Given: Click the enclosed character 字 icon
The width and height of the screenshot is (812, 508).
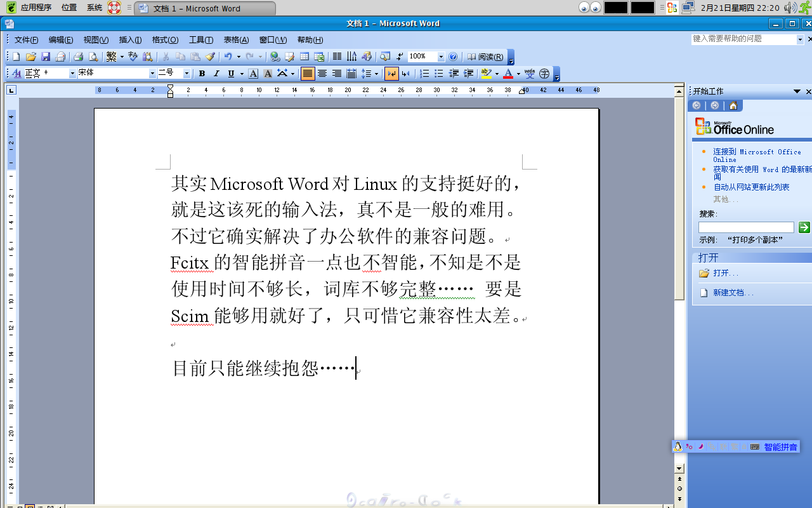Looking at the screenshot, I should pos(544,74).
